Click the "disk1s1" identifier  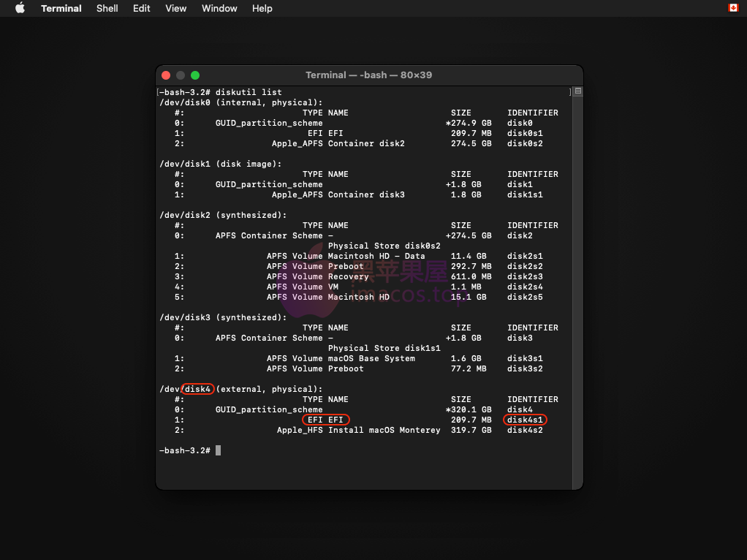click(525, 194)
